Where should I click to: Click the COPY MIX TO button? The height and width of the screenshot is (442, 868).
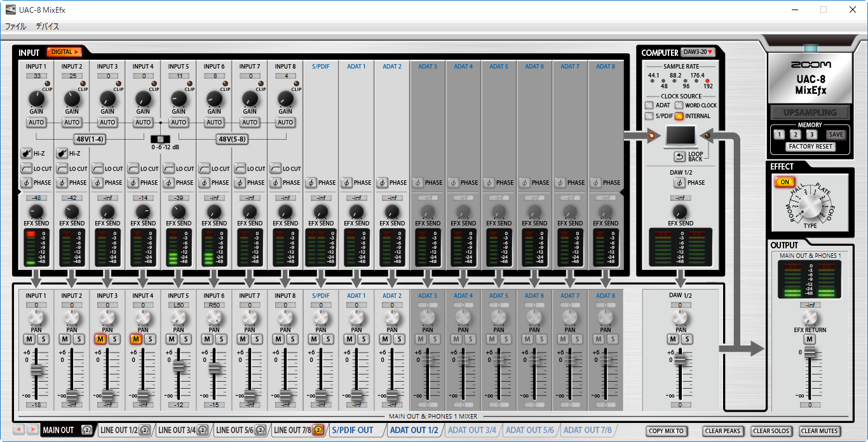point(667,431)
